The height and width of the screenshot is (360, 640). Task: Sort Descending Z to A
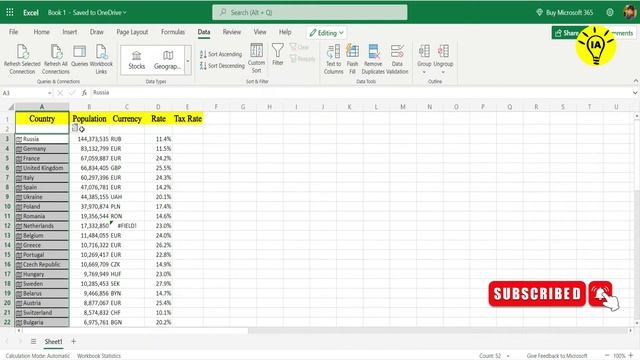pos(222,65)
